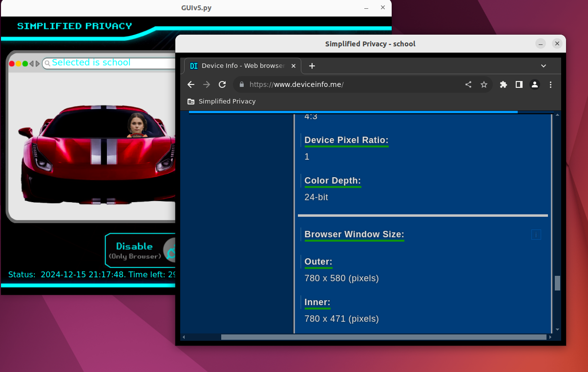
Task: Open the profile avatar menu
Action: pyautogui.click(x=535, y=84)
